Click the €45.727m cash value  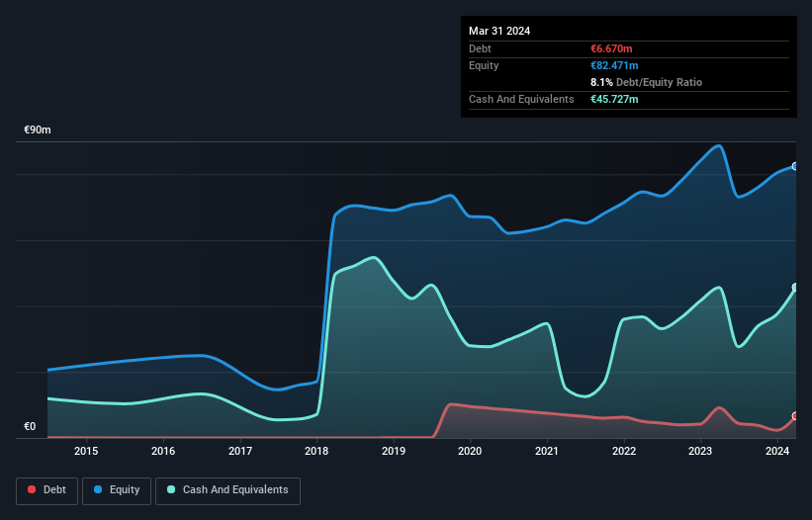[x=614, y=99]
